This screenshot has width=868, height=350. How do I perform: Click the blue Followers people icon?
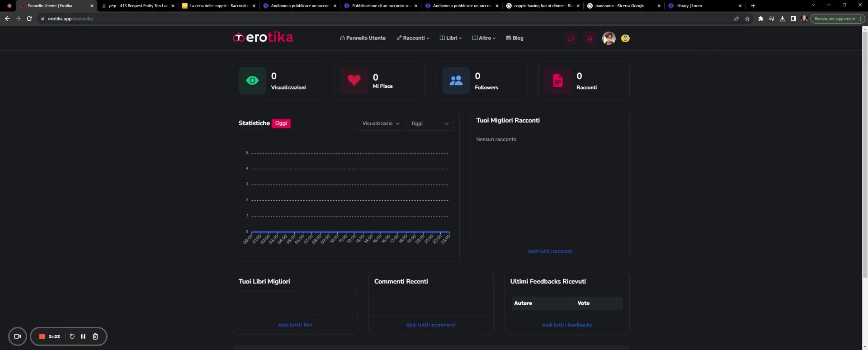coord(456,80)
